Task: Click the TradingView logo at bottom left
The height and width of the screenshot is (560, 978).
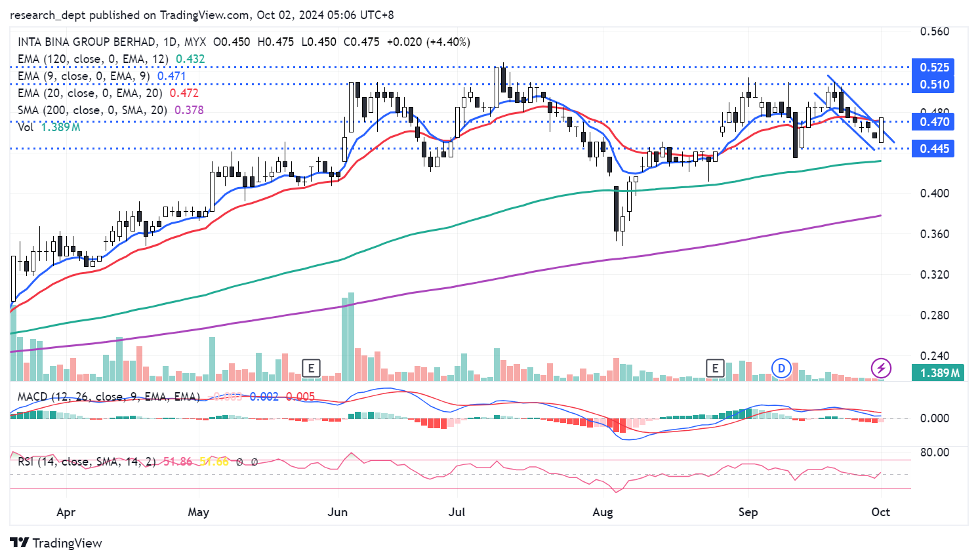Action: point(56,543)
